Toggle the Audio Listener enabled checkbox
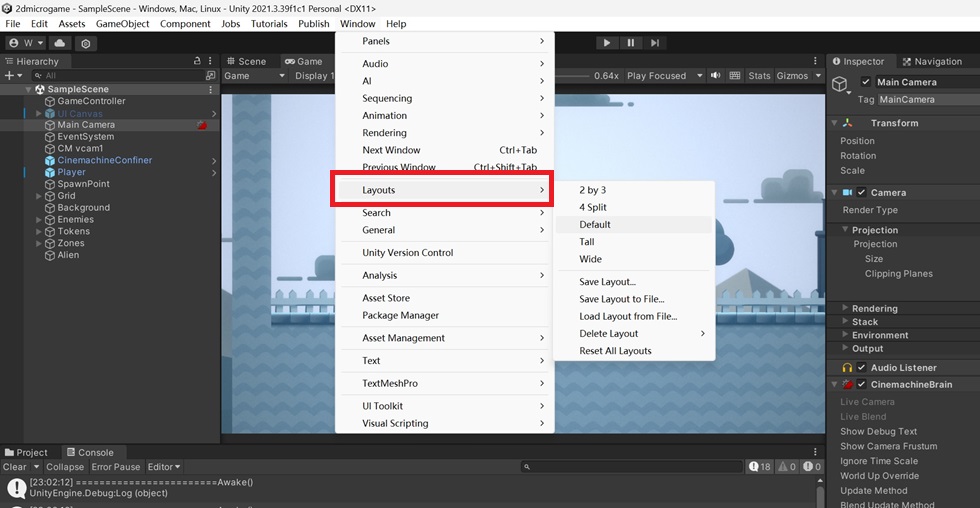Image resolution: width=980 pixels, height=508 pixels. coord(861,367)
